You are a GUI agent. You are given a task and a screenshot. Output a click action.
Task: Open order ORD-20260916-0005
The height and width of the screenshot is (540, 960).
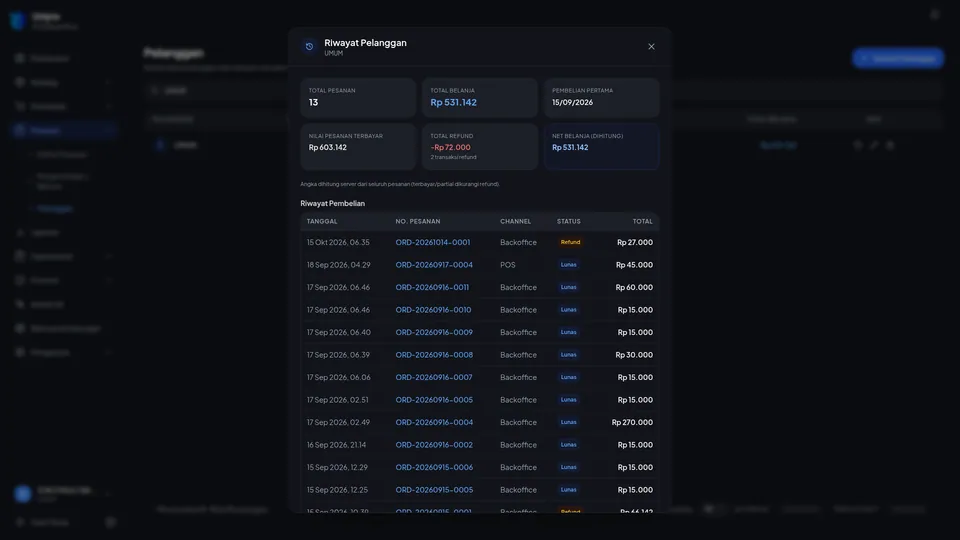(x=434, y=400)
